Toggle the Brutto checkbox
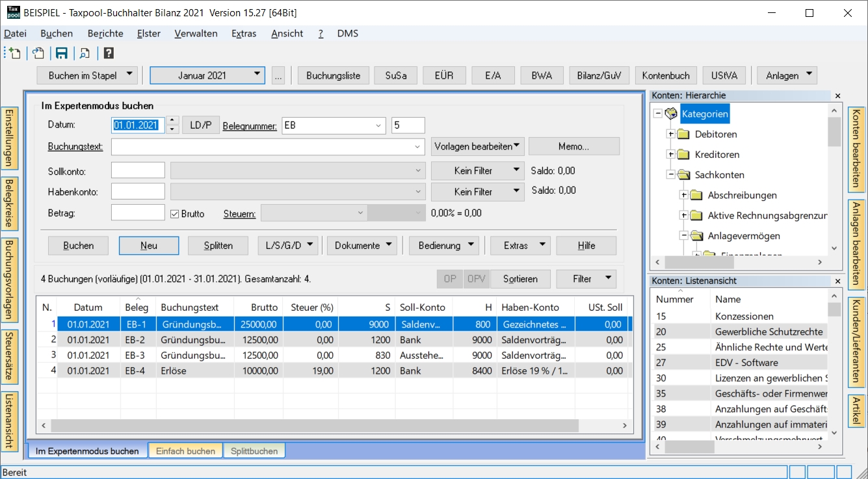 pos(174,213)
